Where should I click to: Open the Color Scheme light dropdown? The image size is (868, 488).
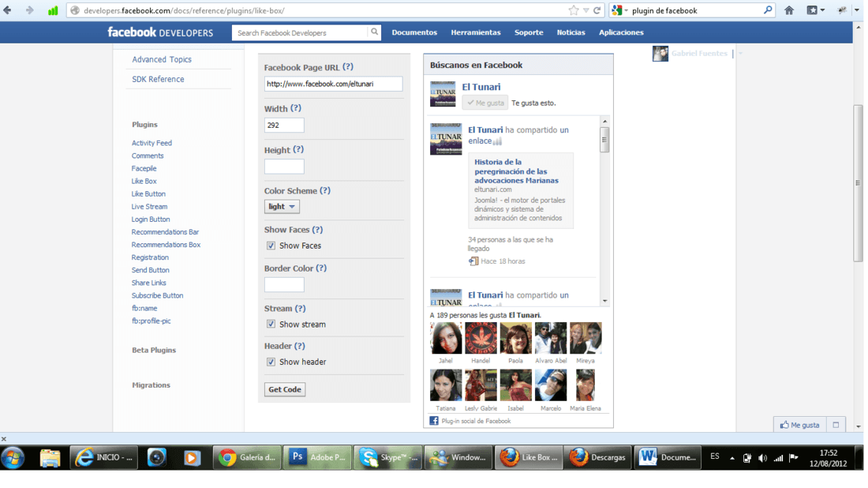[x=282, y=207]
